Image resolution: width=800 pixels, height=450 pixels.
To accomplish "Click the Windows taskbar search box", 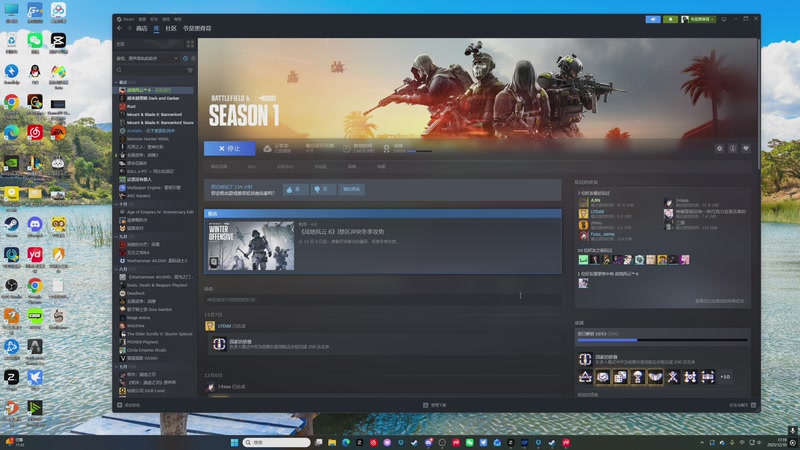I will coord(277,442).
